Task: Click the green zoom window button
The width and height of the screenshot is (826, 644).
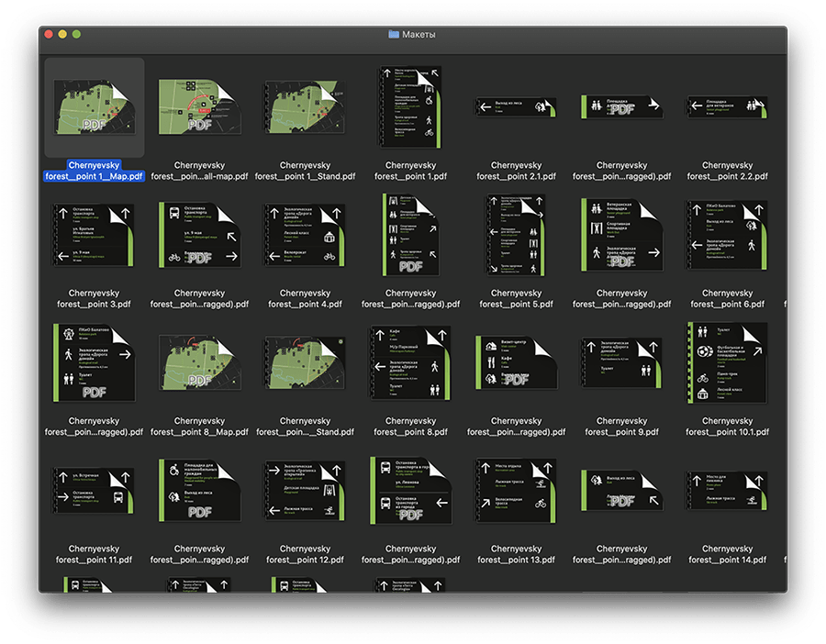Action: coord(77,34)
